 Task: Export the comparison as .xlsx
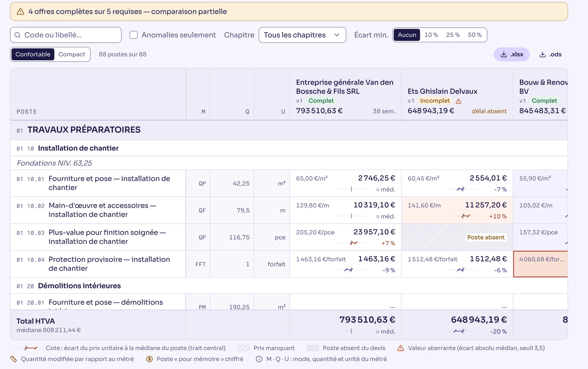click(512, 54)
